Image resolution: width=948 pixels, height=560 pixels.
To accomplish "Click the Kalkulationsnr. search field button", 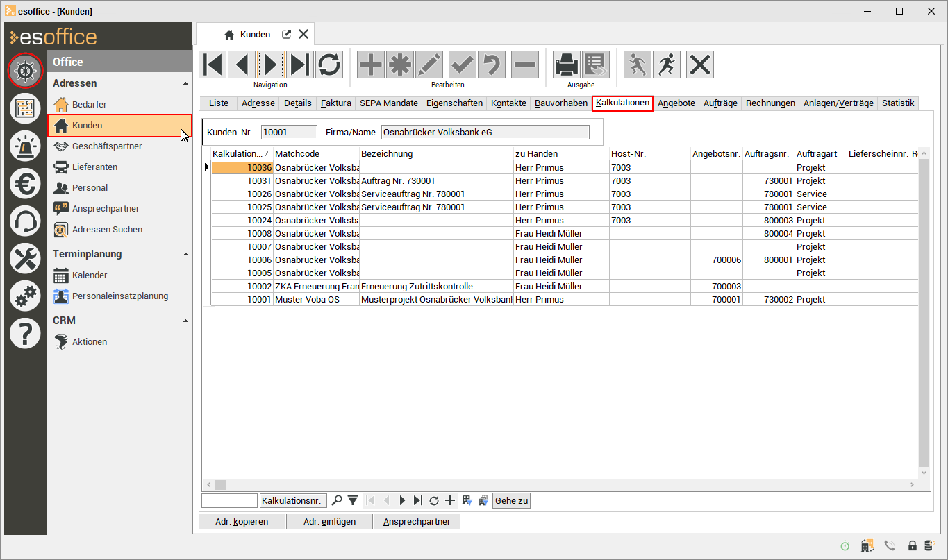I will click(x=293, y=500).
